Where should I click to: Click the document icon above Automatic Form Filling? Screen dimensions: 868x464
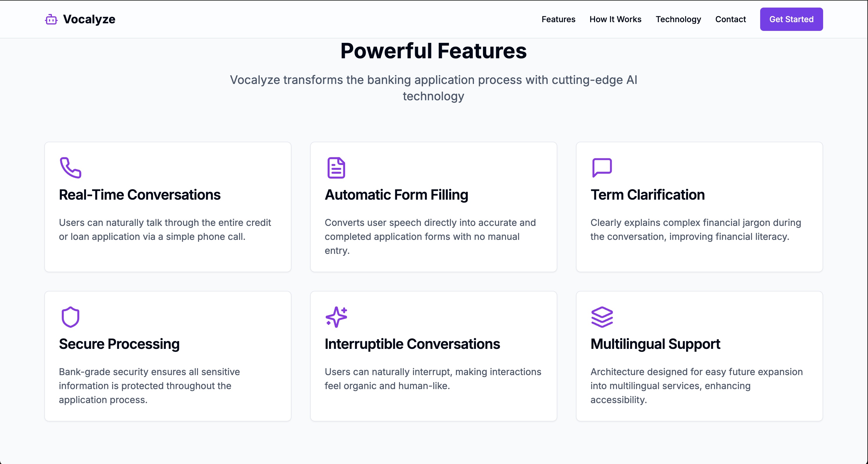click(x=336, y=168)
